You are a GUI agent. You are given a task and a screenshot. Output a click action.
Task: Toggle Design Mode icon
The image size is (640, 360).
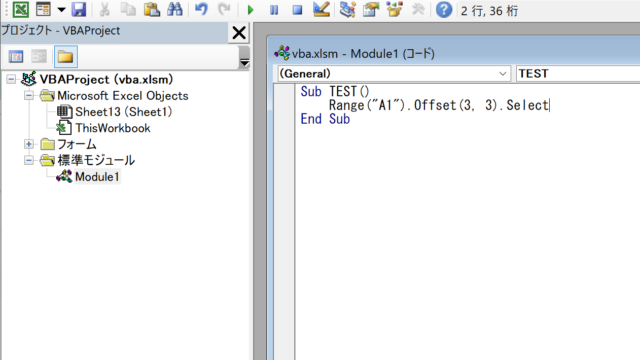coord(321,9)
